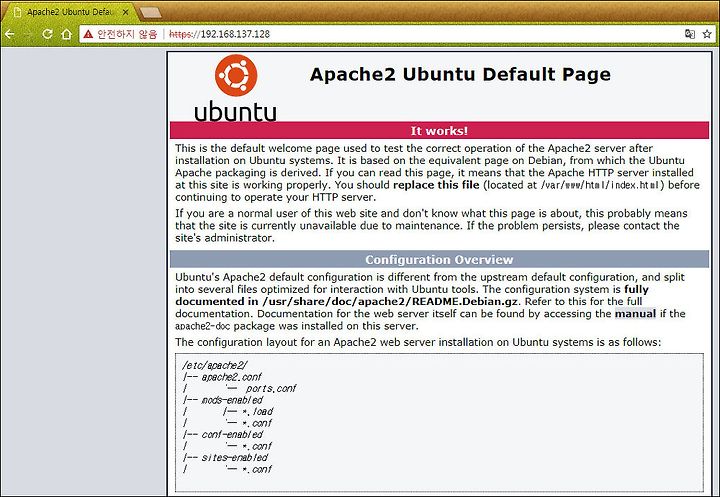
Task: Click the /etc/apache2/ line in the layout box
Action: pyautogui.click(x=215, y=366)
